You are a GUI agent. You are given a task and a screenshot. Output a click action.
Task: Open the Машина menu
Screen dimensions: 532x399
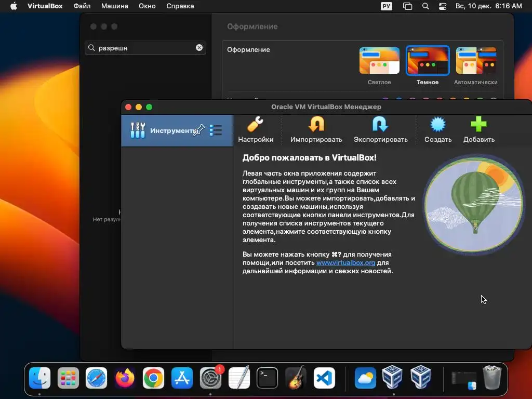tap(115, 6)
